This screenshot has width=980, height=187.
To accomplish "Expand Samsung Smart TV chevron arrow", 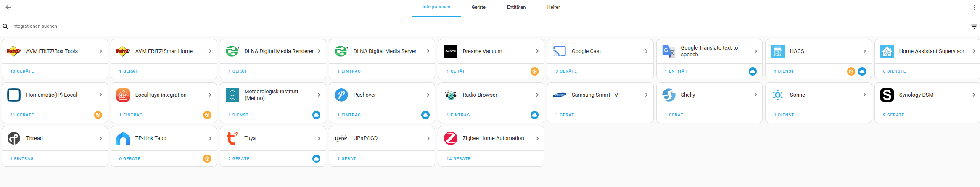I will click(646, 95).
